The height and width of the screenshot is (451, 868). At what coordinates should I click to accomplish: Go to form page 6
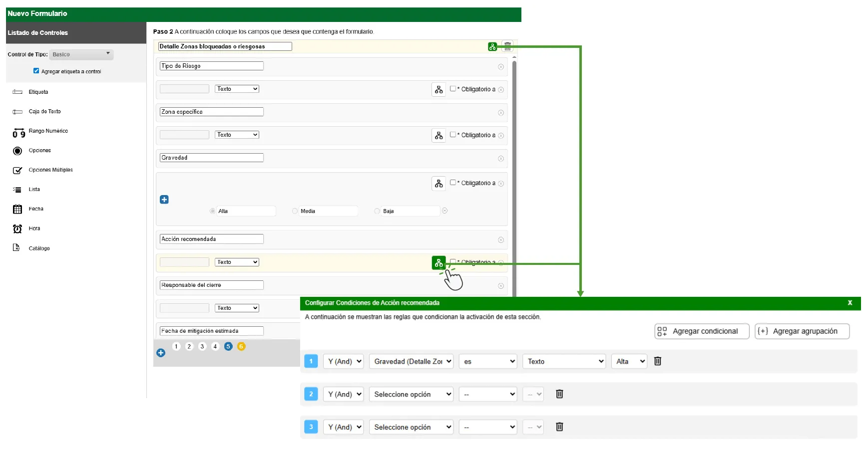click(241, 346)
